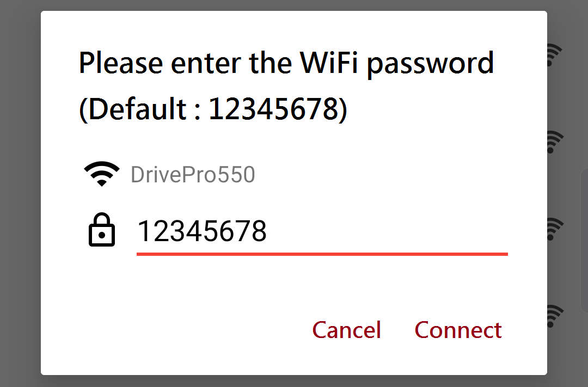Click the "(Default : 12345678)" hint line
Image resolution: width=588 pixels, height=387 pixels.
click(x=213, y=109)
